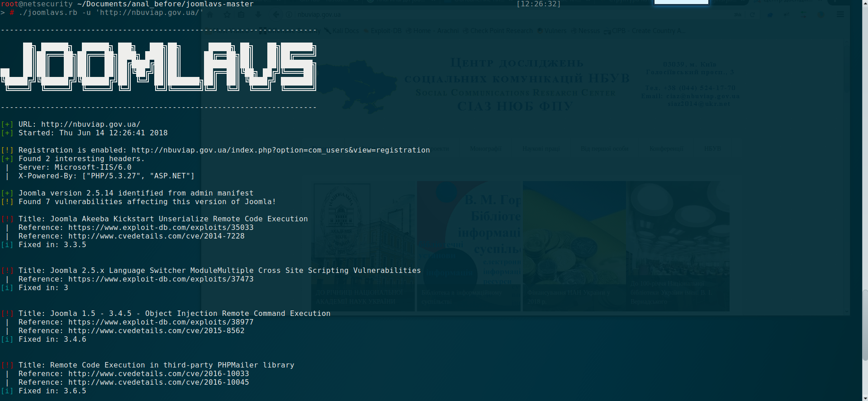Viewport: 868px width, 401px height.
Task: Click the 'Started: Thu Jun 14' line
Action: click(x=93, y=133)
